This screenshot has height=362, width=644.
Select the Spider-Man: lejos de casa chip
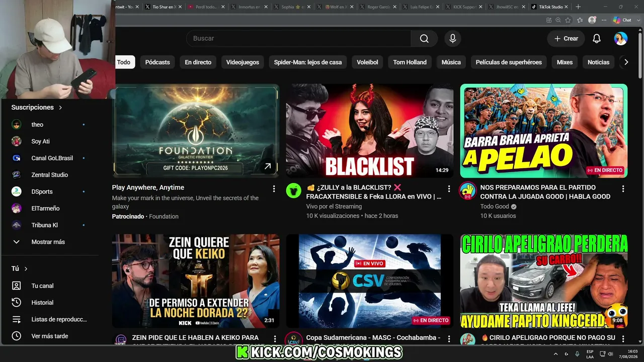308,62
